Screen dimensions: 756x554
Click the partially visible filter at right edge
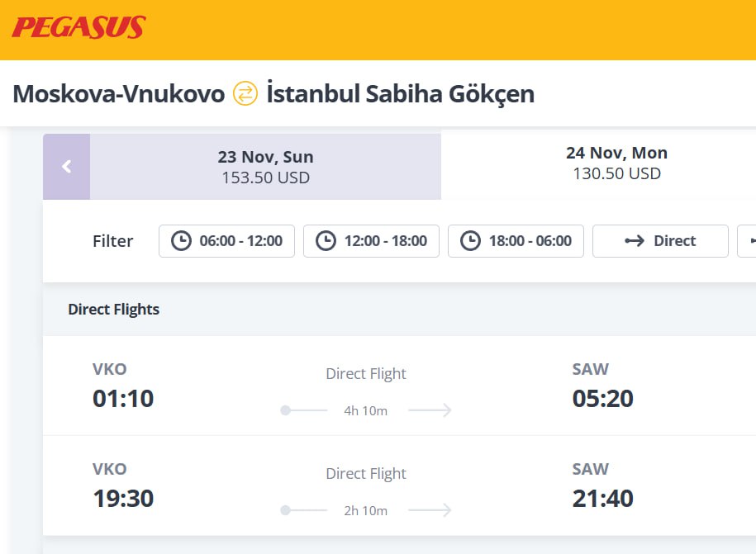point(748,241)
